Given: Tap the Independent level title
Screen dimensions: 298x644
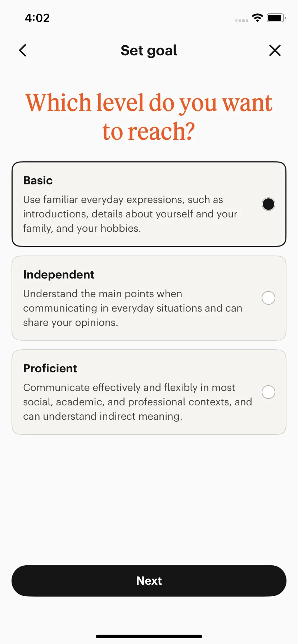Looking at the screenshot, I should tap(59, 275).
